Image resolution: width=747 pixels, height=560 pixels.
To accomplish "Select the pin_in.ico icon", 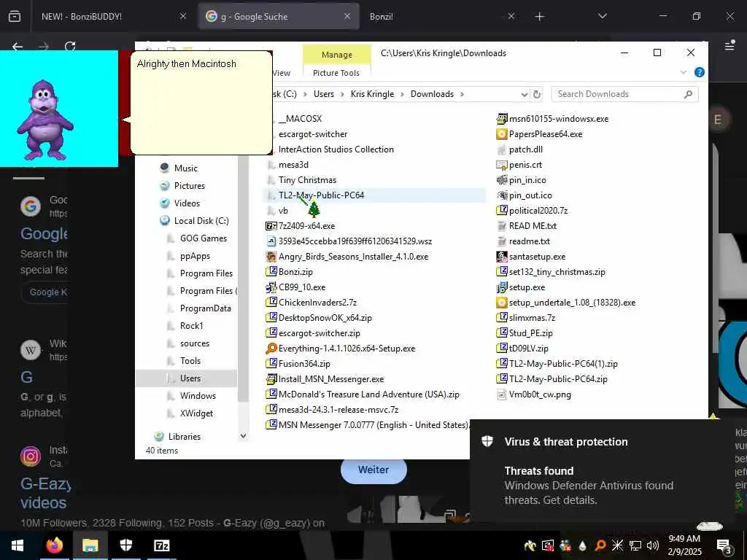I will click(502, 180).
